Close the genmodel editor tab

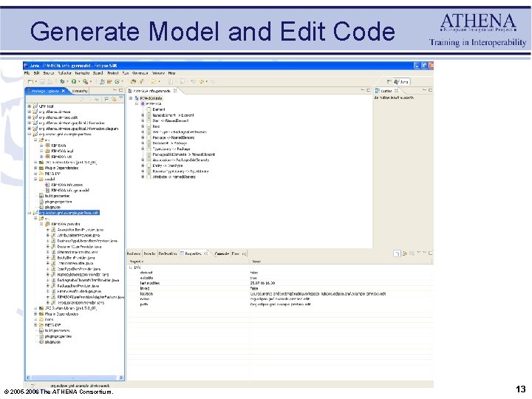175,91
